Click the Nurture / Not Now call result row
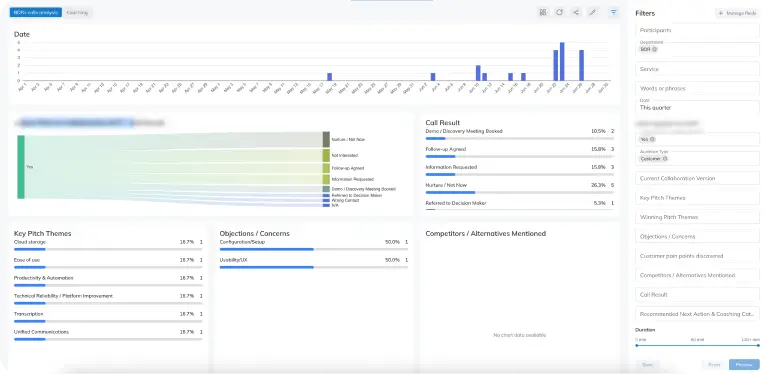Screen dimensions: 765x374 [520, 188]
